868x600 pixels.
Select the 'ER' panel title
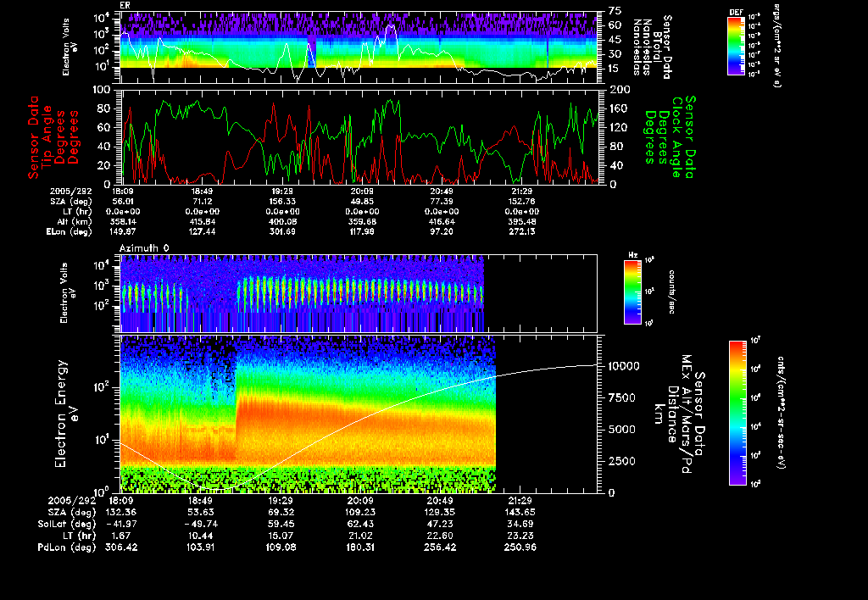coord(124,5)
